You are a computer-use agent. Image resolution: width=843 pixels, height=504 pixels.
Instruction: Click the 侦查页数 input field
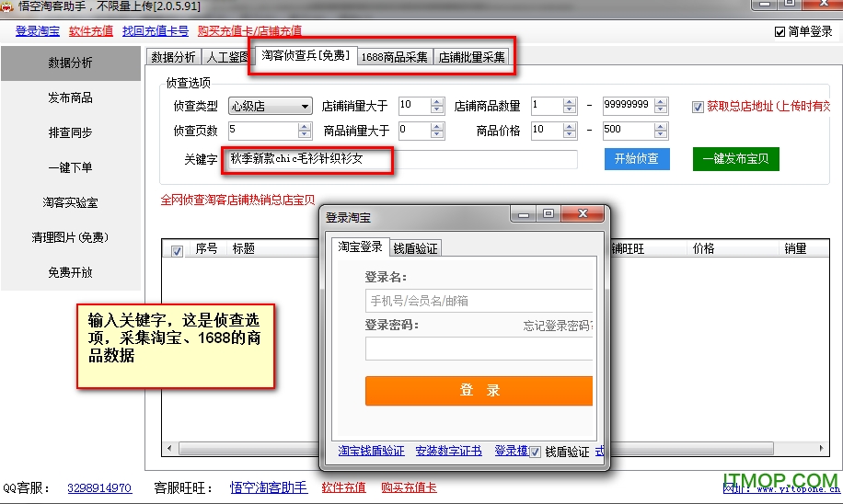coord(263,130)
